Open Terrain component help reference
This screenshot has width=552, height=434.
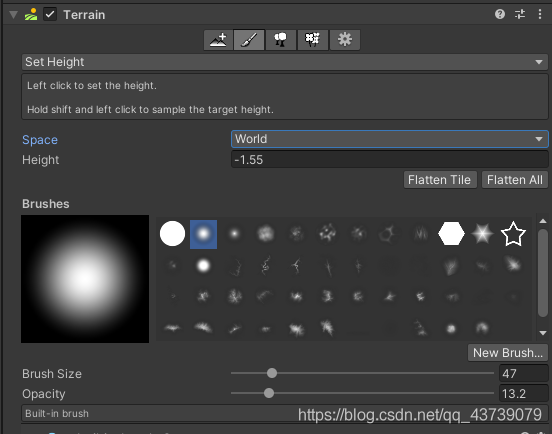click(500, 14)
